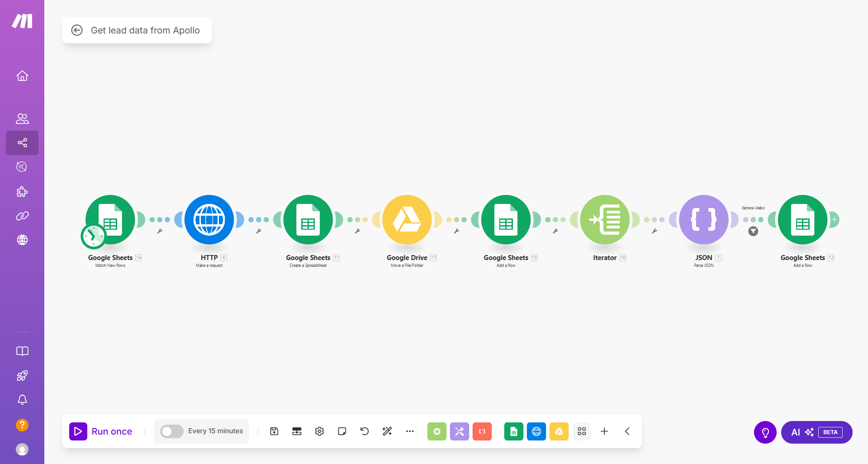868x464 pixels.
Task: Open the Notes icon
Action: point(342,431)
